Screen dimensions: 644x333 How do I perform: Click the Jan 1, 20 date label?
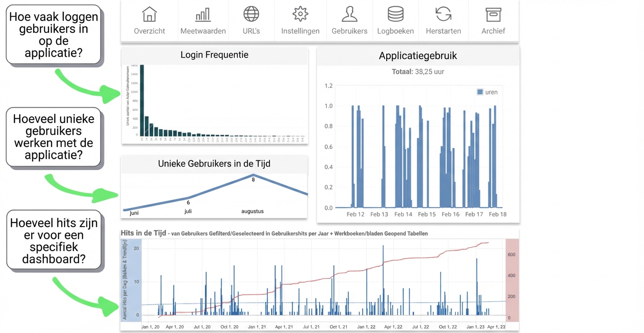click(x=150, y=327)
